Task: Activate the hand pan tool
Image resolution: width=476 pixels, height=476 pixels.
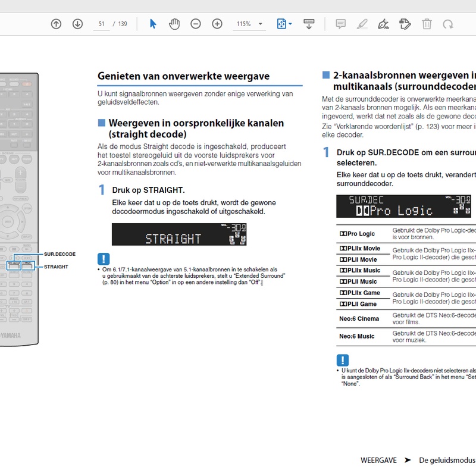Action: [x=174, y=24]
